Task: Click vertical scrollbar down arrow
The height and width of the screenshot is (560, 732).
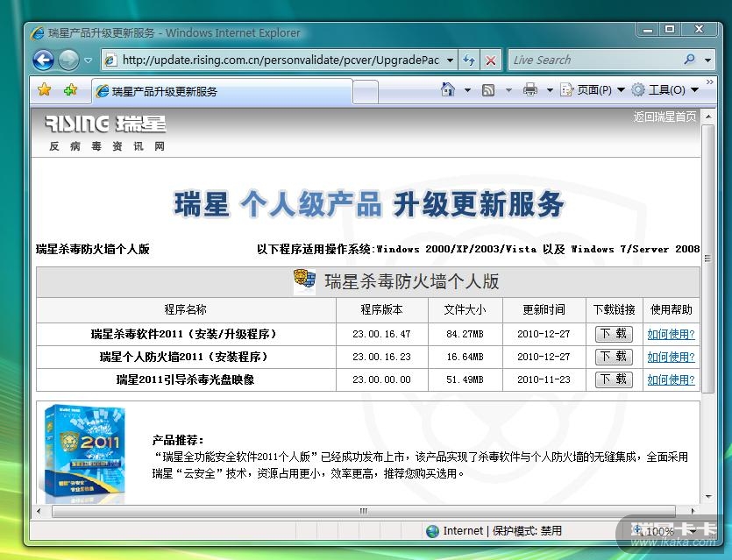Action: [x=708, y=497]
